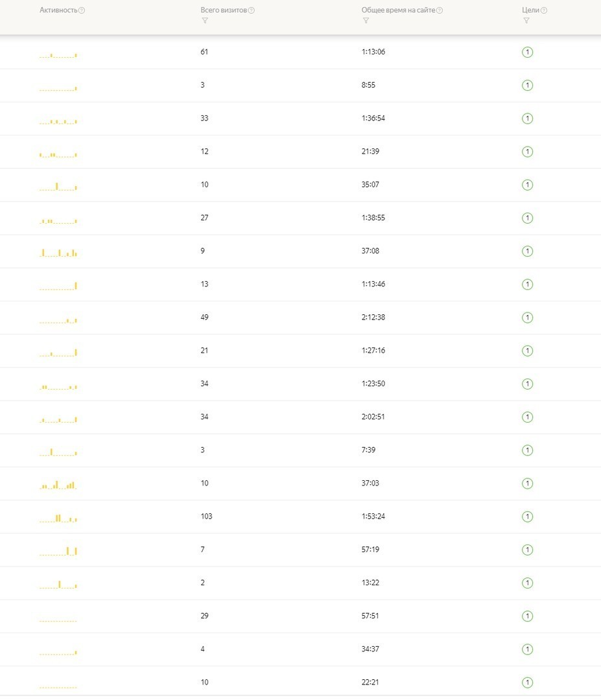Open activity sparkline in the 103 visits row
Screen dimensions: 601x700
[x=58, y=518]
